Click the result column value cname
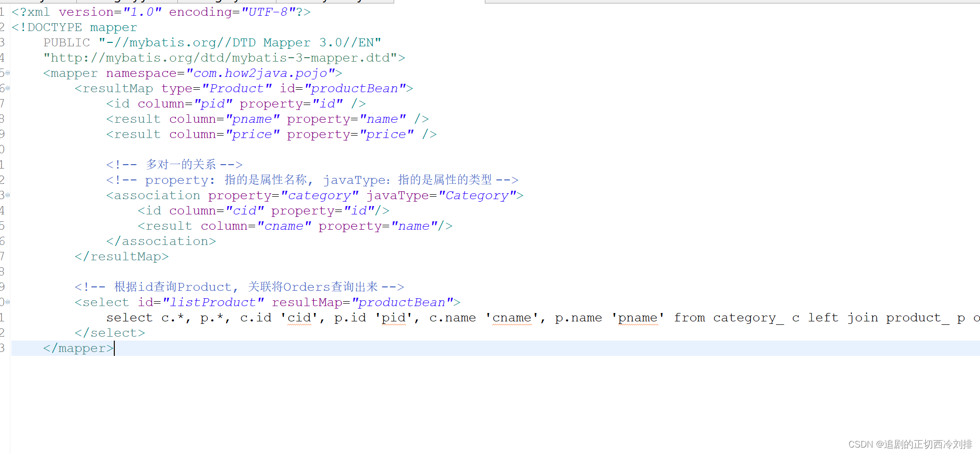The image size is (980, 454). [x=284, y=226]
